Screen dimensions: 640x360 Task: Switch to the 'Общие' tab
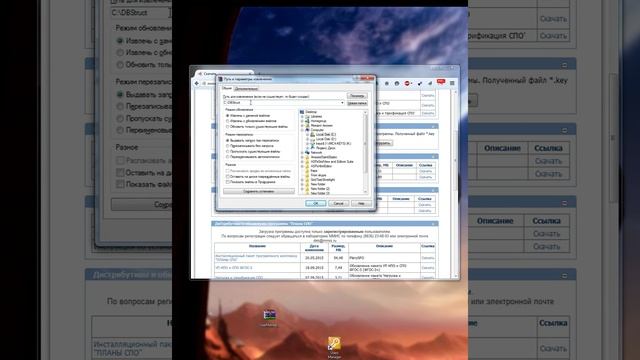227,88
